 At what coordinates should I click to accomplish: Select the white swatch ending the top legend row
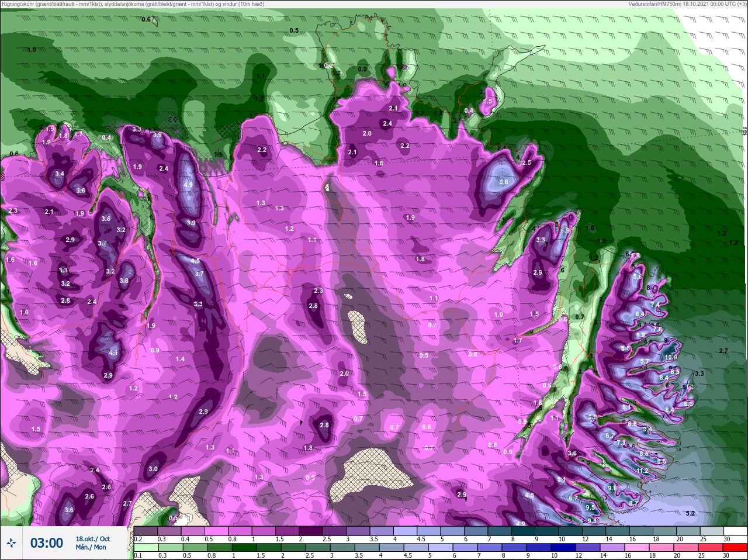[x=737, y=531]
